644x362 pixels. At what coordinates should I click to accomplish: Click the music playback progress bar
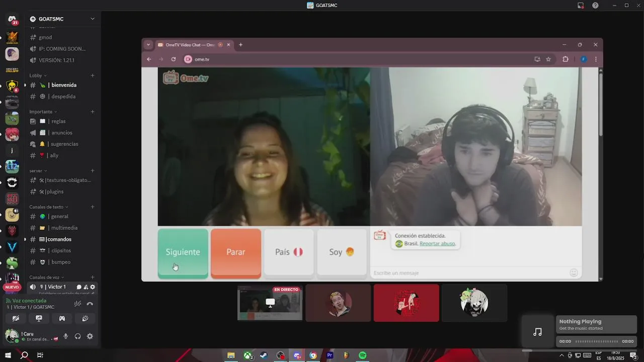tap(596, 341)
